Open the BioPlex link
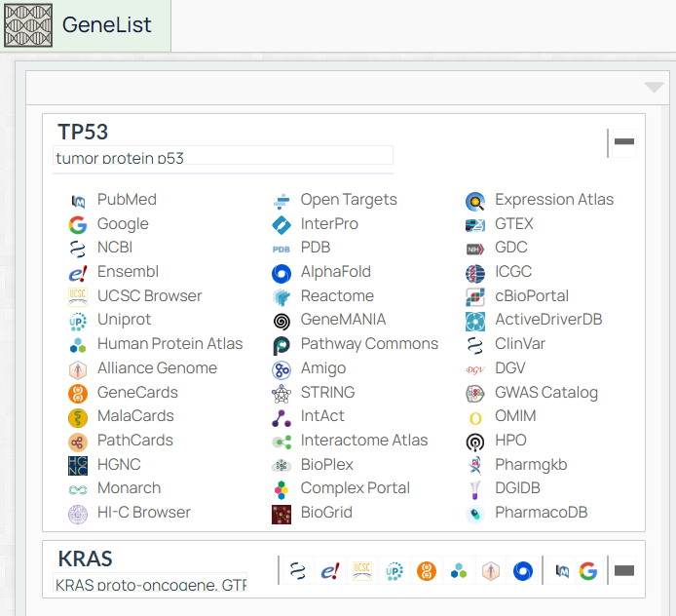Screen dimensions: 676x616 326,465
